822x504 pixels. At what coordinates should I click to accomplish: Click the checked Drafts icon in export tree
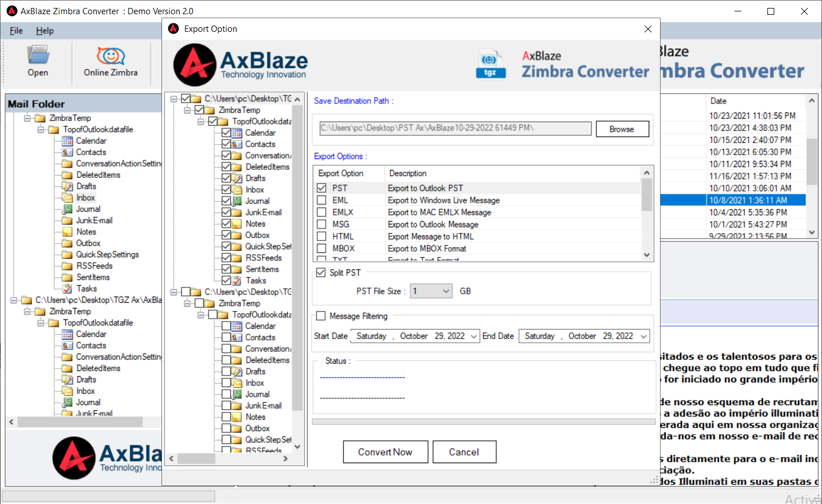[236, 178]
